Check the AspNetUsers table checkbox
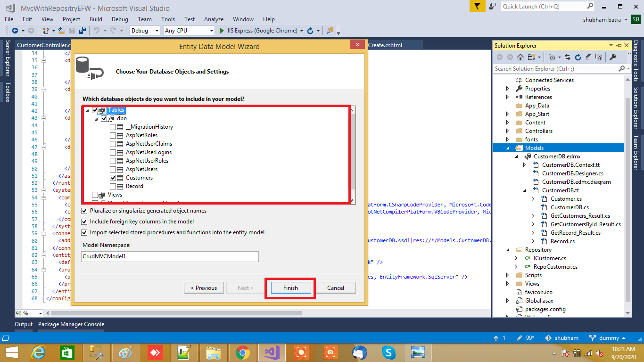 tap(113, 169)
